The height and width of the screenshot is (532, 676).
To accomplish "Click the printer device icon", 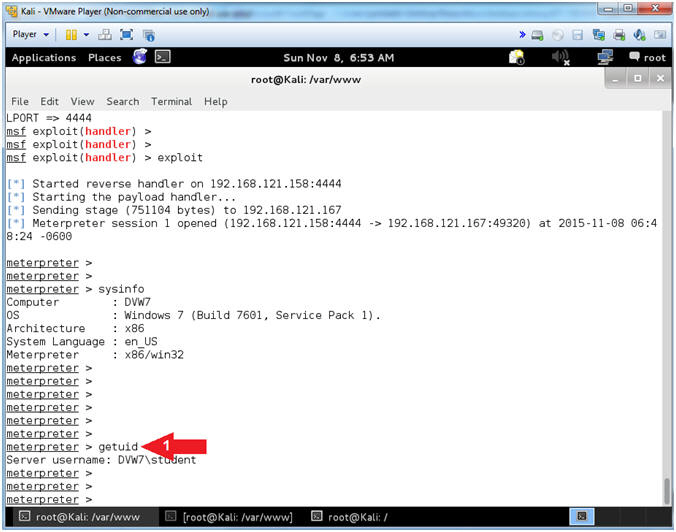I will [619, 35].
